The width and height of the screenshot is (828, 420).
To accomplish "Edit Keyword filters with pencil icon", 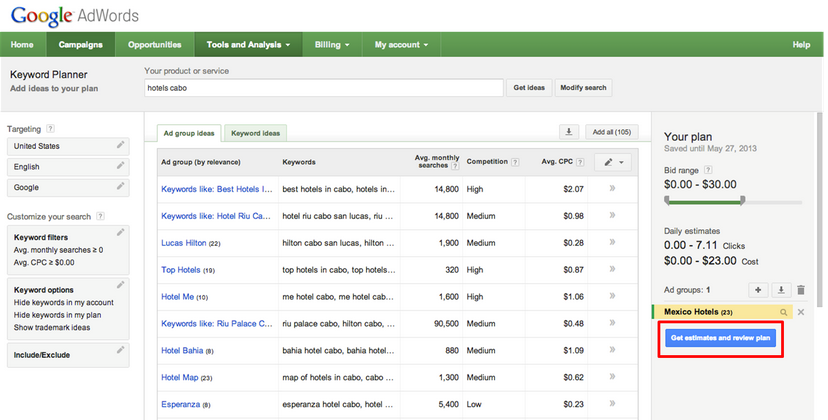I will tap(120, 232).
